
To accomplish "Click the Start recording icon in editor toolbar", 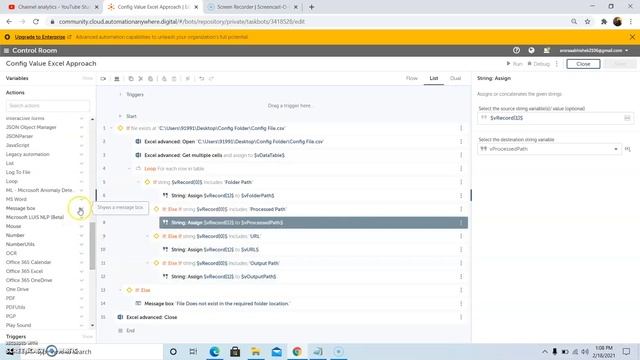I will 103,78.
